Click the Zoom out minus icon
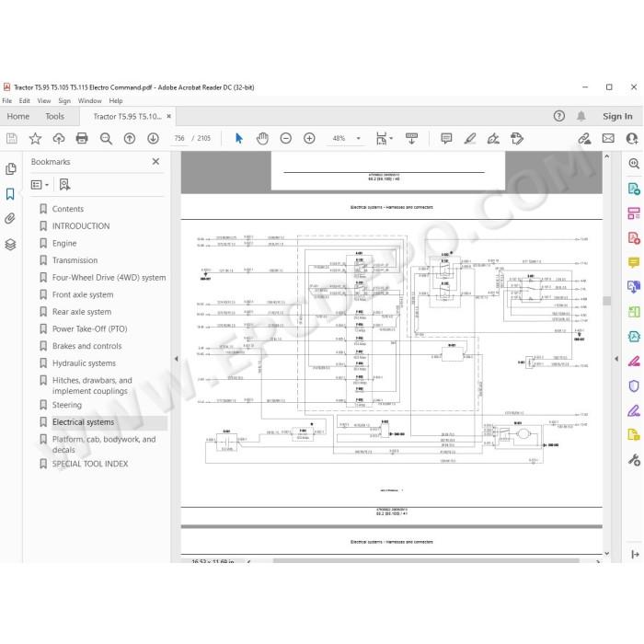 coord(286,138)
